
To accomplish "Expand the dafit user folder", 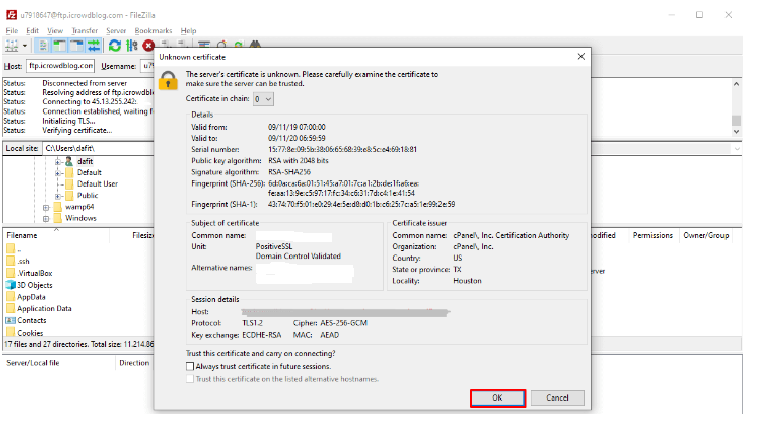I will click(x=57, y=161).
